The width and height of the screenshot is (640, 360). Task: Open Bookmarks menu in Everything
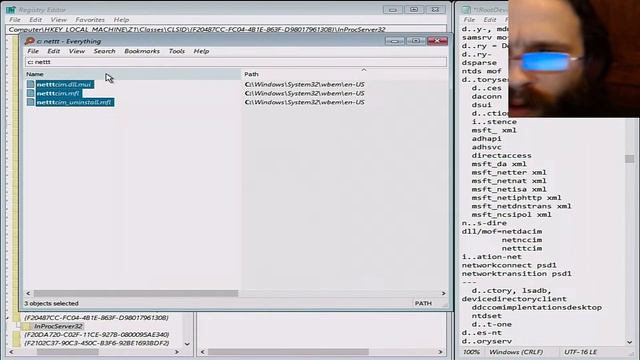click(x=142, y=51)
